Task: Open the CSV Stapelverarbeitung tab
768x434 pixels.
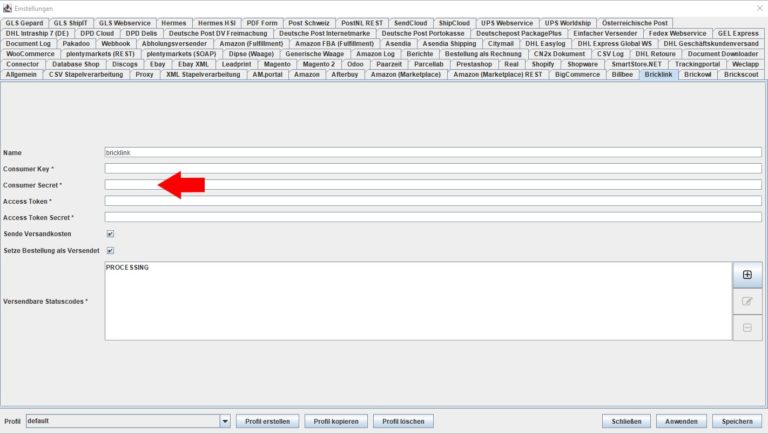Action: (86, 74)
